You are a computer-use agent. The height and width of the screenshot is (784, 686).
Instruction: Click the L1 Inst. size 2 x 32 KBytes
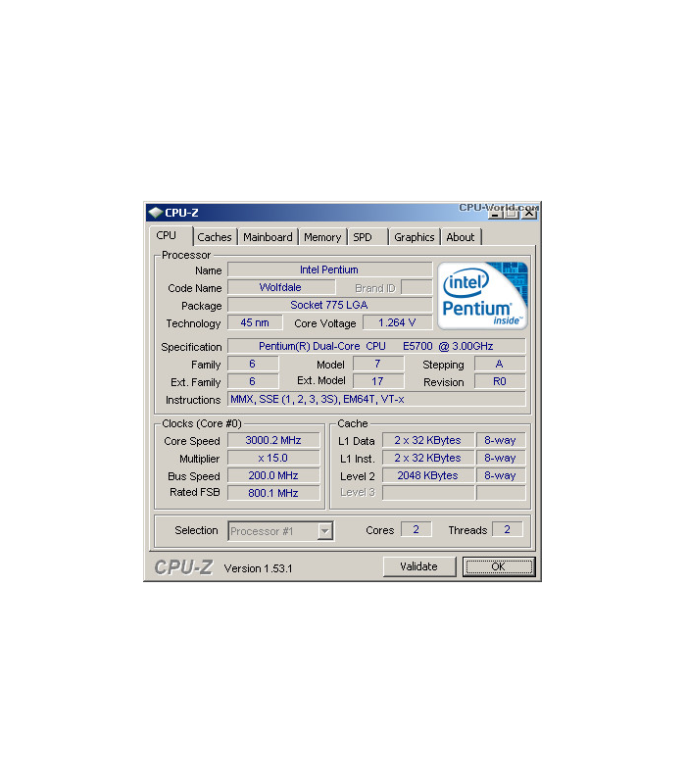(x=428, y=458)
